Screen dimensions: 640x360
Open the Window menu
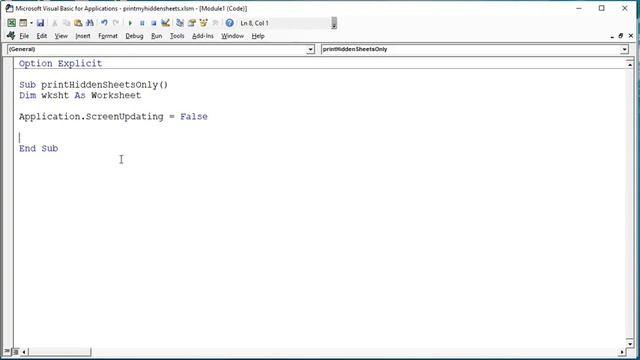pos(232,36)
